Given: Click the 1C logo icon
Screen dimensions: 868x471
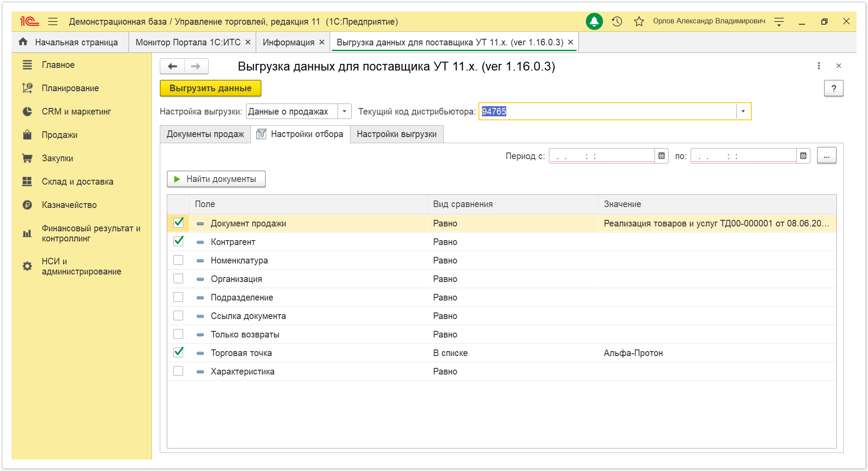Looking at the screenshot, I should click(x=29, y=21).
